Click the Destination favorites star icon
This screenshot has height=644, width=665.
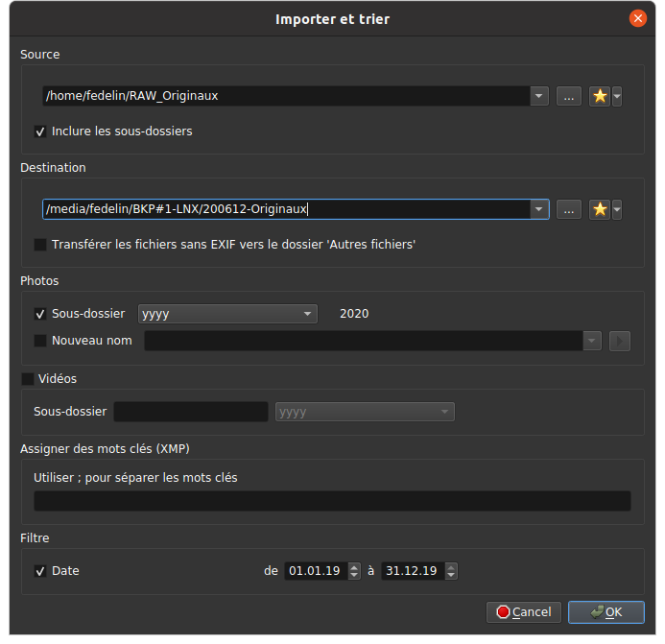tap(600, 209)
